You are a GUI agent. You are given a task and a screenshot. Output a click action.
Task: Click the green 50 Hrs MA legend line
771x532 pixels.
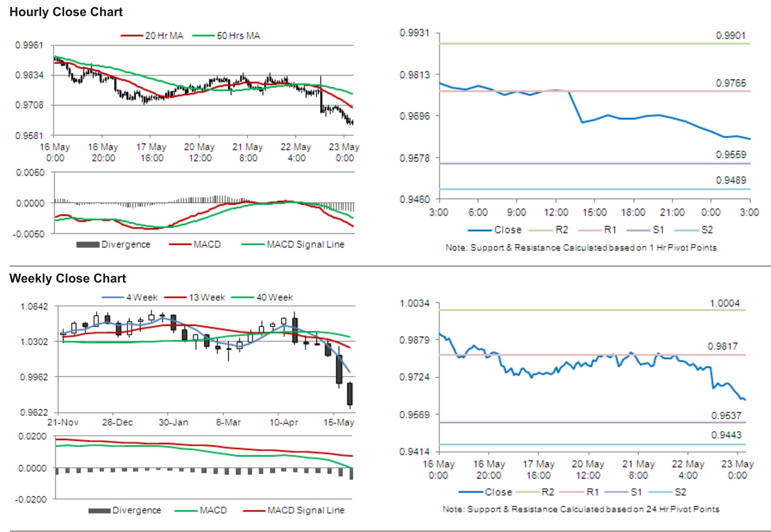point(204,36)
